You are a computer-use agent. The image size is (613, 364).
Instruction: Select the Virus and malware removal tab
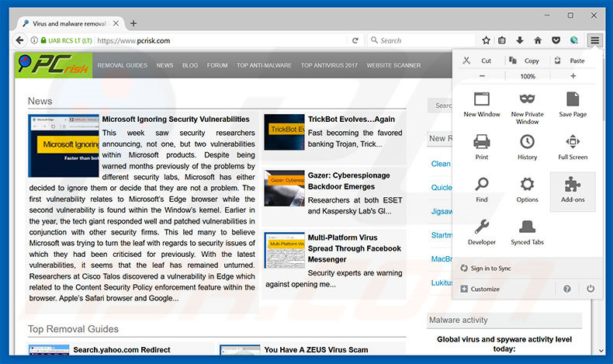[x=69, y=23]
